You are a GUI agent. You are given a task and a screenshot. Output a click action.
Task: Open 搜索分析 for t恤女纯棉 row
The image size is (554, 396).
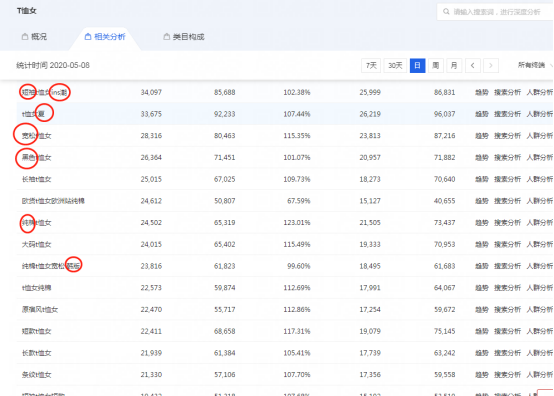coord(507,288)
